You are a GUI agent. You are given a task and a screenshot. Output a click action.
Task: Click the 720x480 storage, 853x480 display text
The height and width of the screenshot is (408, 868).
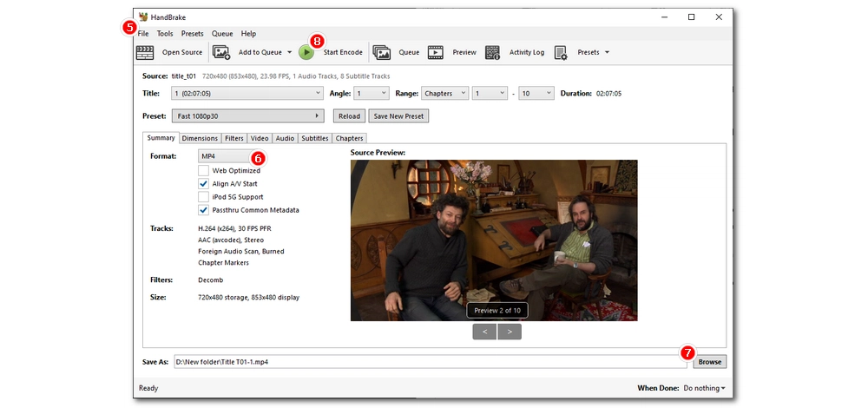point(248,297)
